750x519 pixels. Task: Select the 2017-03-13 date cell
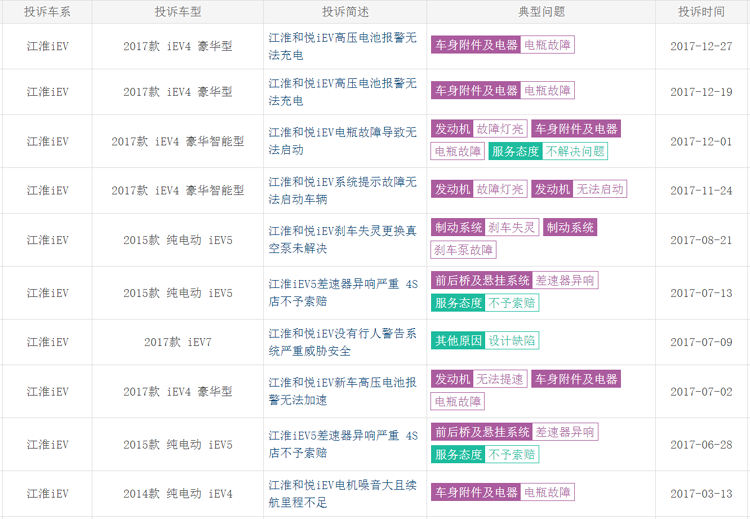click(701, 494)
